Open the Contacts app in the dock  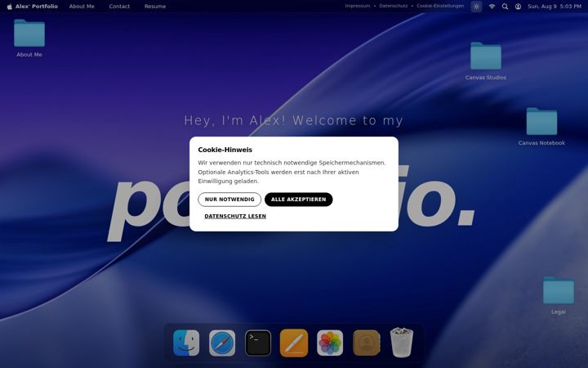tap(367, 343)
